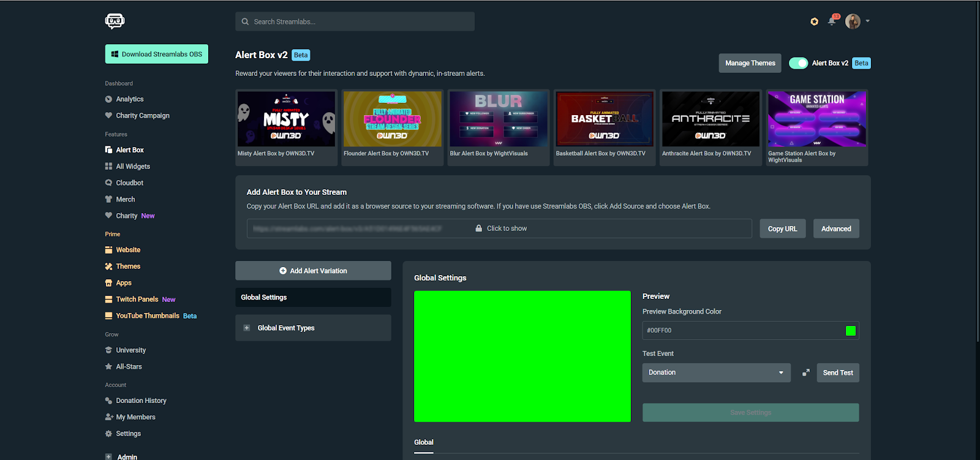Click Download Streamlabs OBS button
The image size is (980, 460).
pyautogui.click(x=156, y=54)
